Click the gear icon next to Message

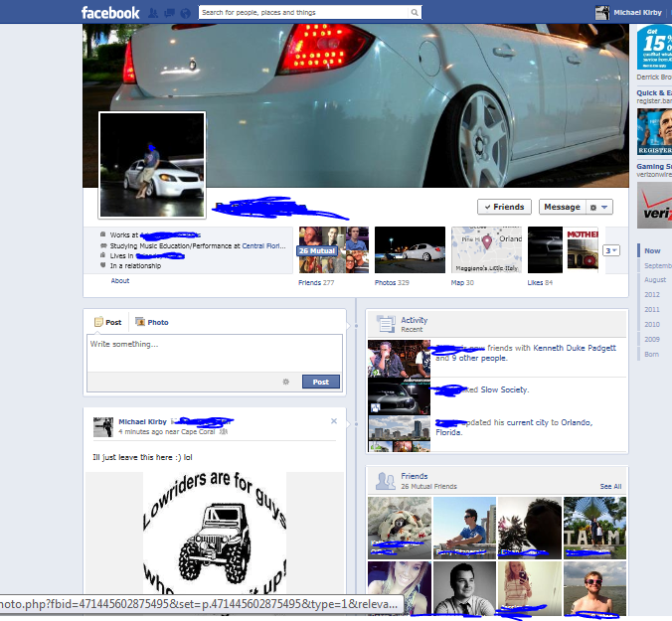point(593,208)
